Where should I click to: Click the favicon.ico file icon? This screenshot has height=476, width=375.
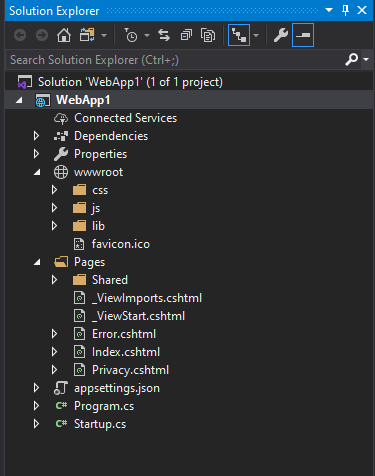79,244
